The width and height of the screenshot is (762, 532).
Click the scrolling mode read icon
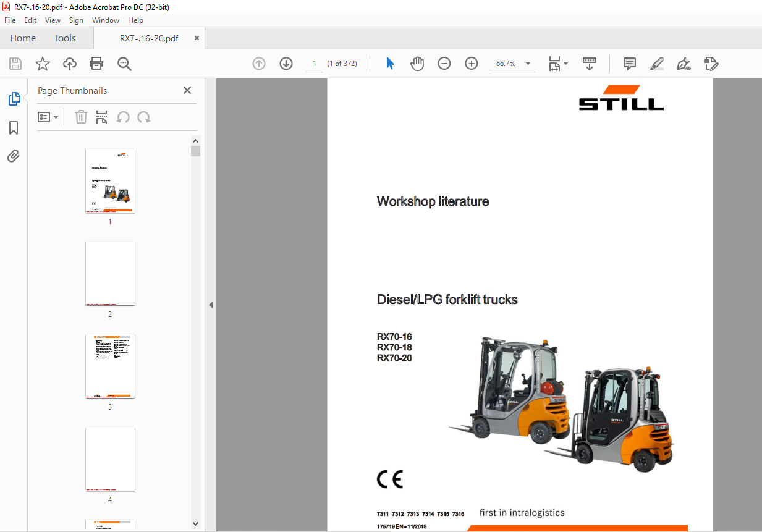click(589, 64)
